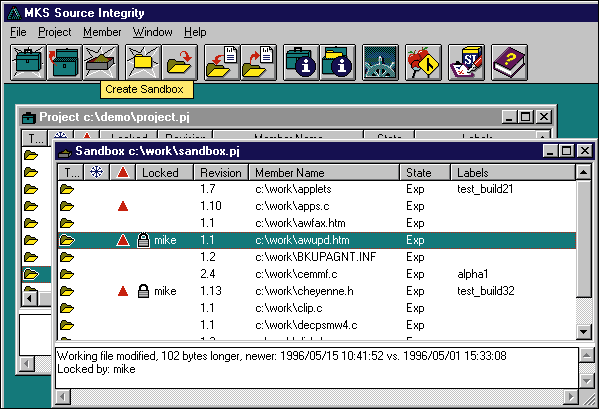
Task: Sort by the Labels column header
Action: [x=513, y=173]
